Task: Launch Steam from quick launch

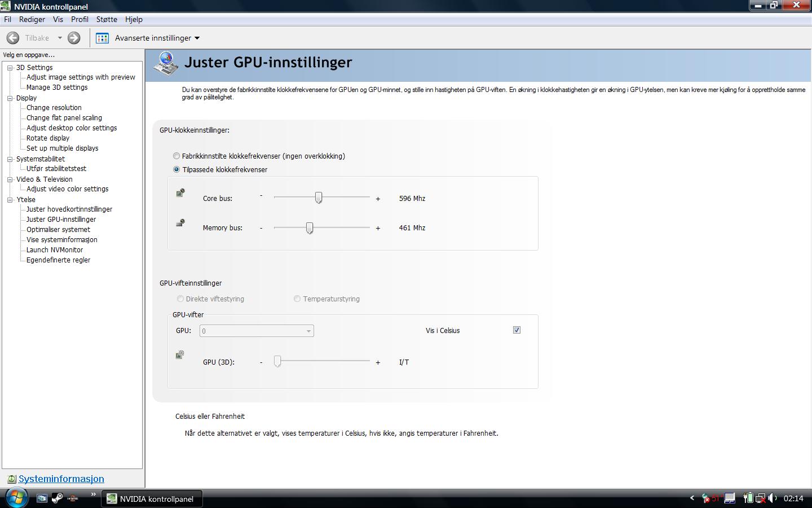Action: [57, 498]
